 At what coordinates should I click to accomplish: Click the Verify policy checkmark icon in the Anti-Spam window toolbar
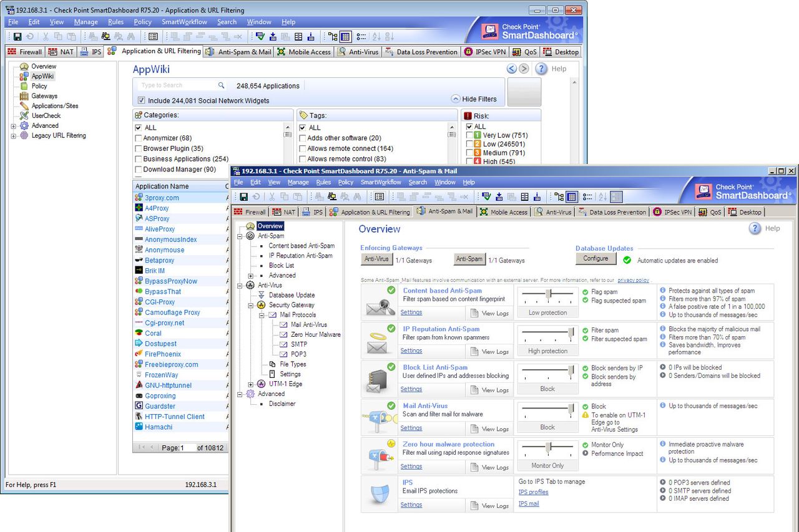click(x=486, y=197)
